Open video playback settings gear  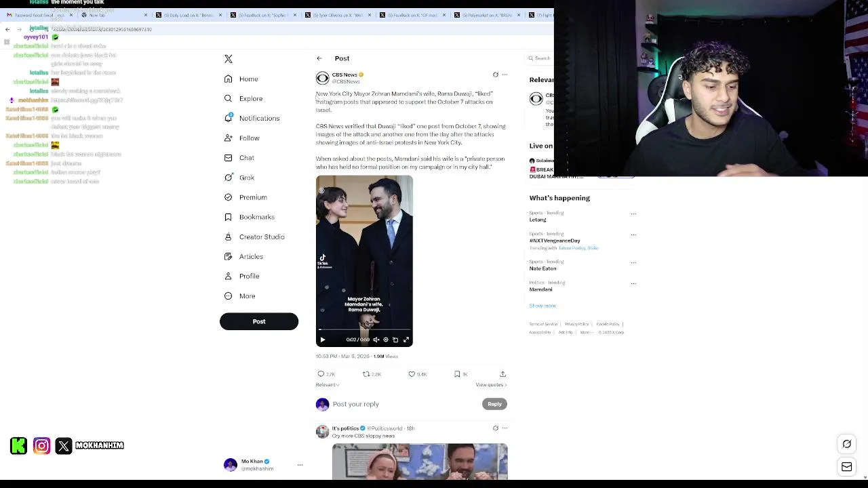click(x=386, y=340)
